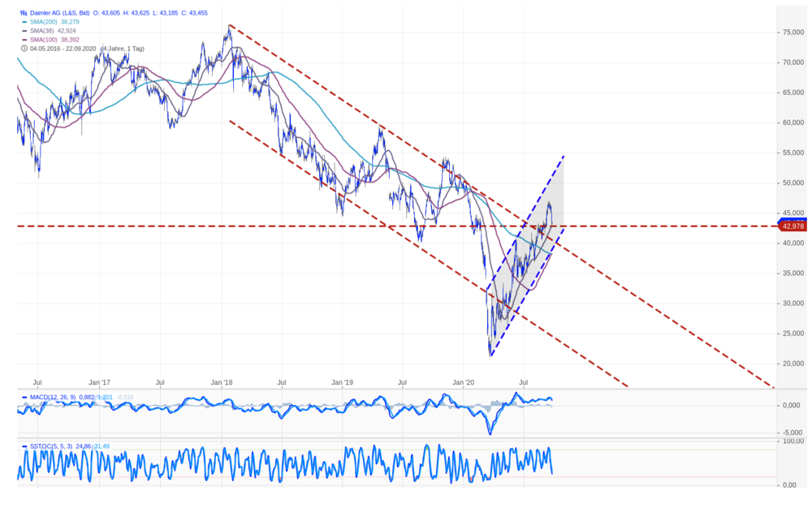Select the Daimler AG (L&S, Bid) title
The width and height of the screenshot is (812, 517).
[59, 13]
